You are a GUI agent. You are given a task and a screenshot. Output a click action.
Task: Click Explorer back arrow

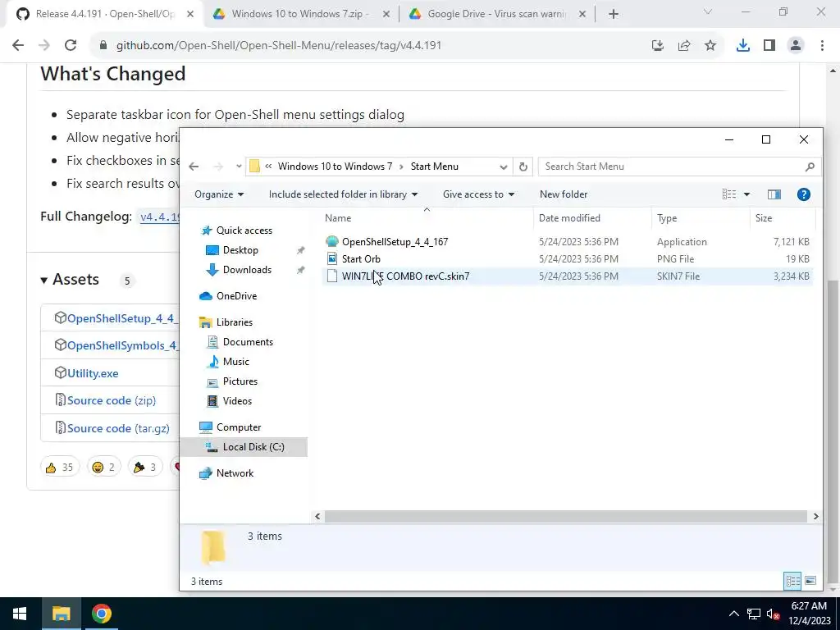coord(194,167)
